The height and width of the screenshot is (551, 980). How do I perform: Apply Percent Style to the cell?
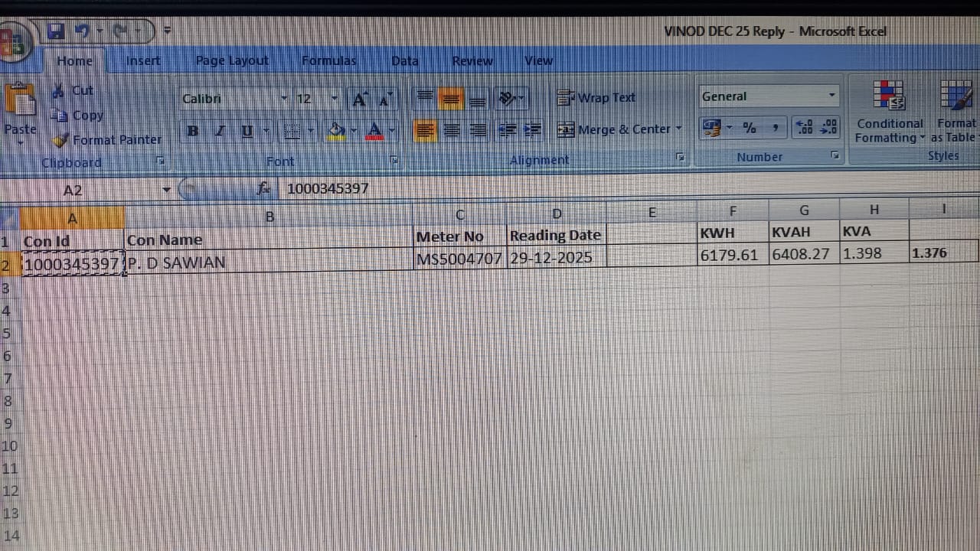(750, 128)
